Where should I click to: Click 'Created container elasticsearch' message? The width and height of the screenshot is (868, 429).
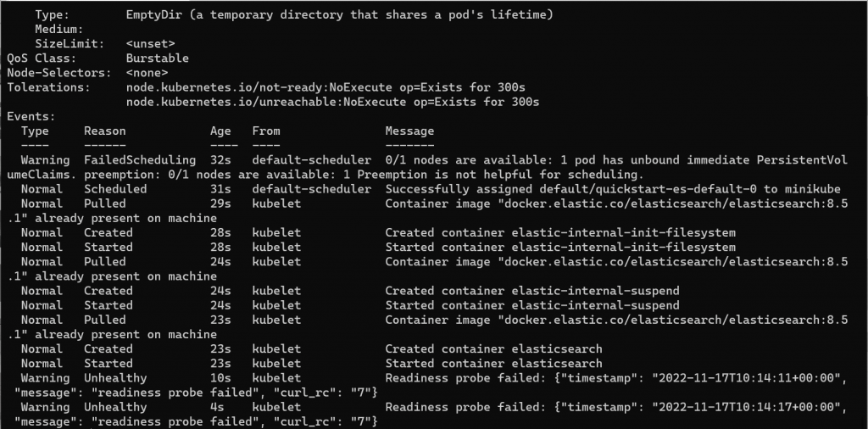point(494,348)
